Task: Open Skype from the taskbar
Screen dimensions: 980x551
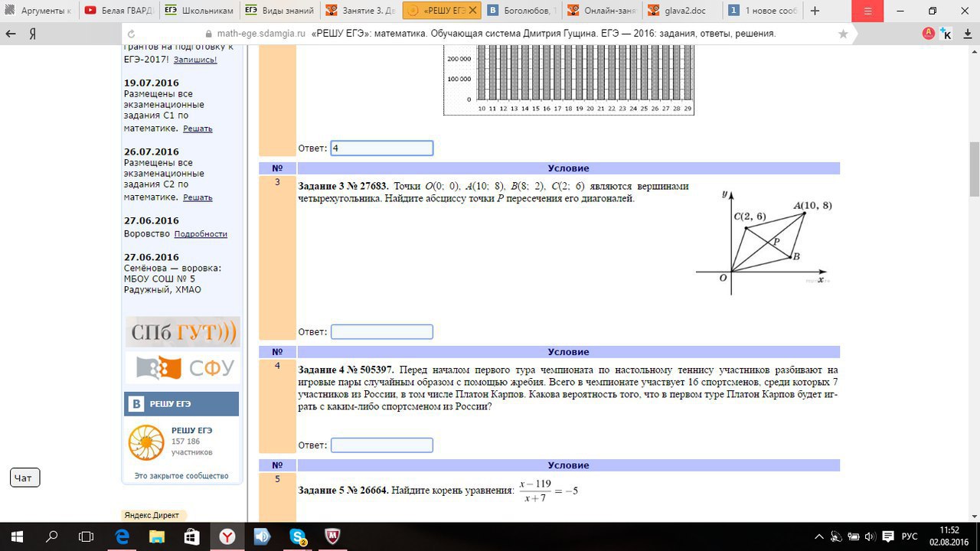Action: point(297,538)
